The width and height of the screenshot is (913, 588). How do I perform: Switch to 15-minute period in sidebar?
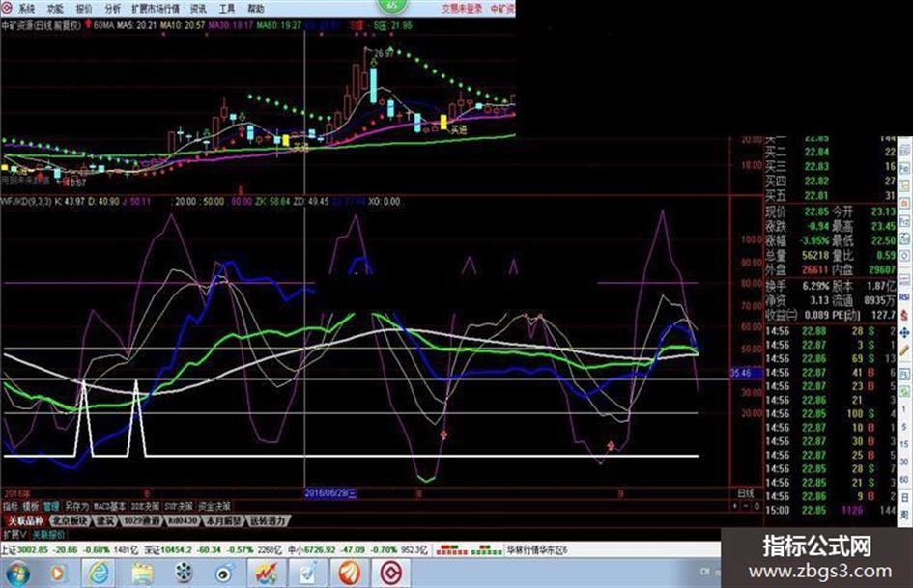904,444
